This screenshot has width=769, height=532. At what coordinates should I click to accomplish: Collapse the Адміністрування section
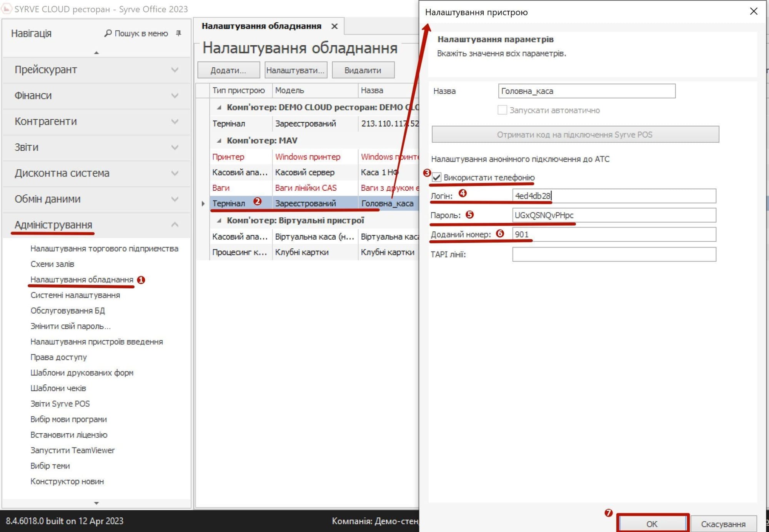(97, 225)
